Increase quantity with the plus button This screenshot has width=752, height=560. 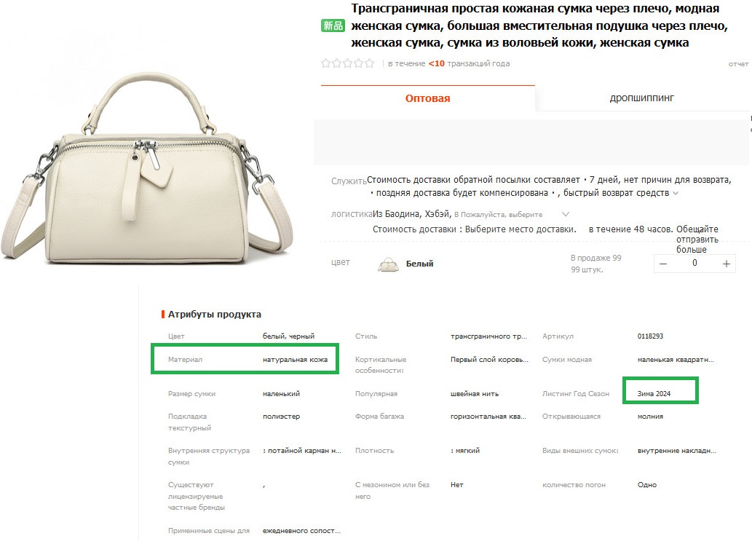point(727,264)
